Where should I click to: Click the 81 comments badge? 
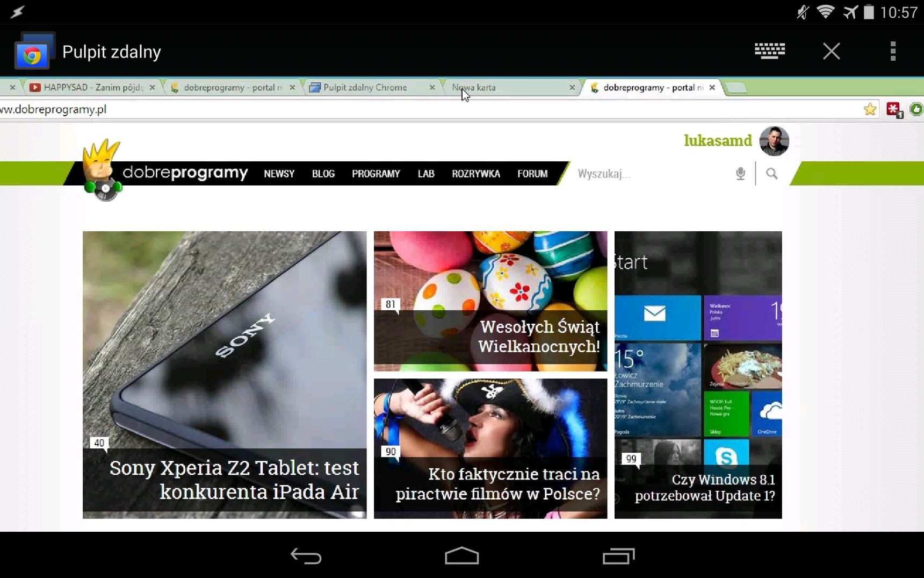click(391, 304)
